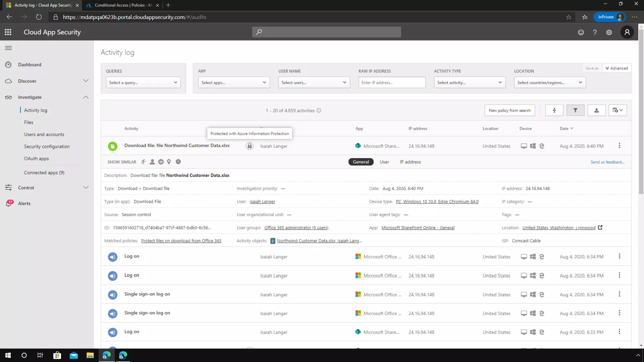Click the feedback smiley face icon

(580, 32)
